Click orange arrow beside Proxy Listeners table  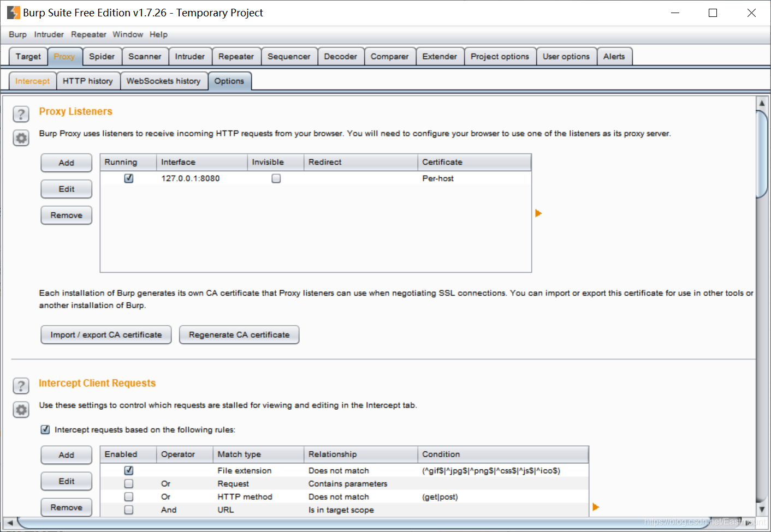538,213
